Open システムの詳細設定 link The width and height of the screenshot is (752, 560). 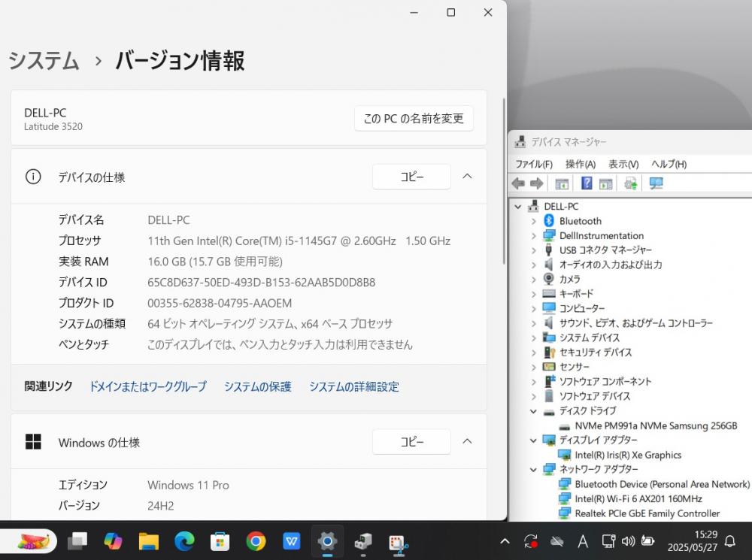tap(354, 386)
